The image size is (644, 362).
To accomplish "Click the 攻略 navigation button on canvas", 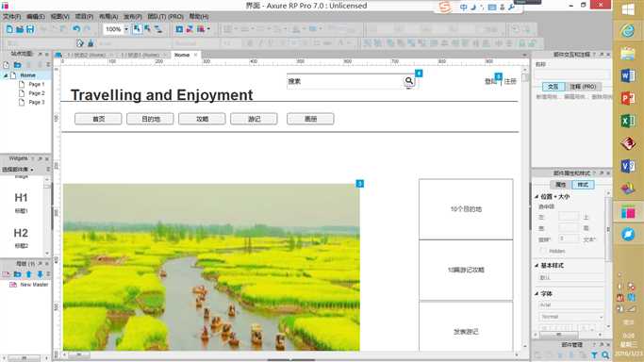I will point(202,119).
